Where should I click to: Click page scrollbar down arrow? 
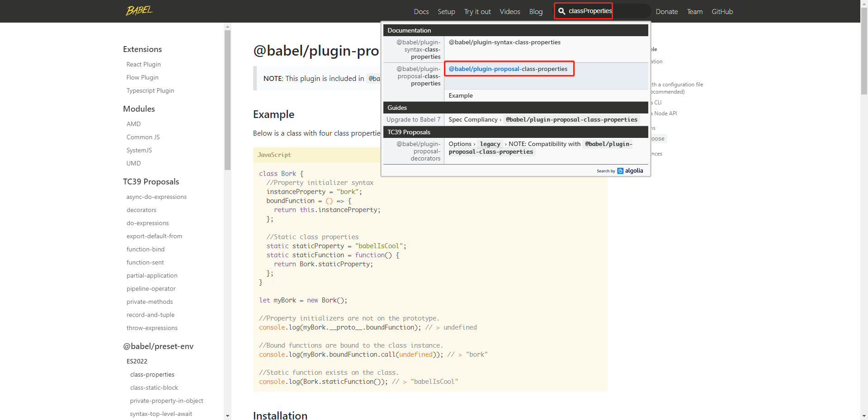[x=864, y=416]
